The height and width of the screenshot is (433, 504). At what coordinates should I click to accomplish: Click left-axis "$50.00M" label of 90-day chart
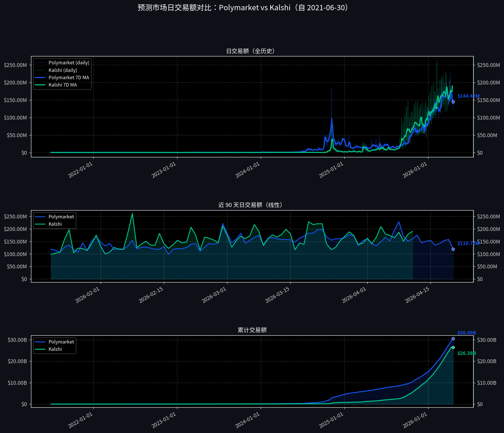coord(17,267)
